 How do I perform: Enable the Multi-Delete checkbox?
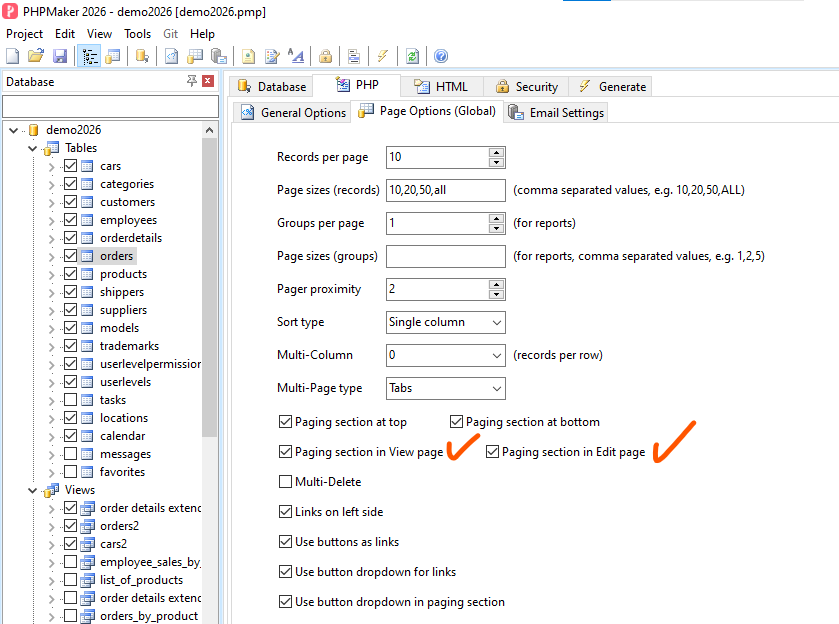[286, 482]
